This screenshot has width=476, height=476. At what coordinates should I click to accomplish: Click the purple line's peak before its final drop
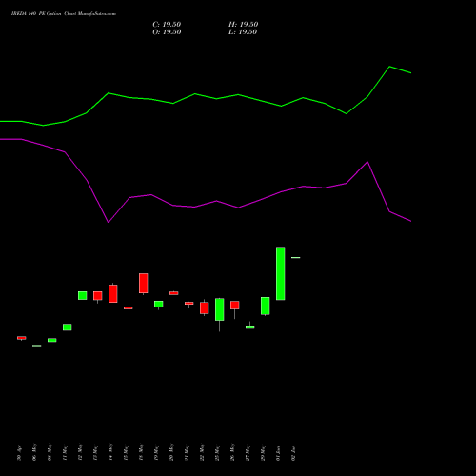367,162
